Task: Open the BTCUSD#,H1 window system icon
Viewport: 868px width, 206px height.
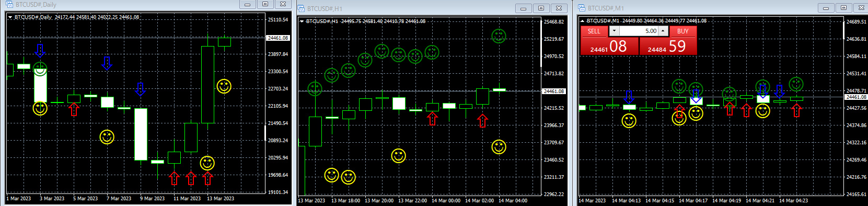Action: [x=301, y=8]
